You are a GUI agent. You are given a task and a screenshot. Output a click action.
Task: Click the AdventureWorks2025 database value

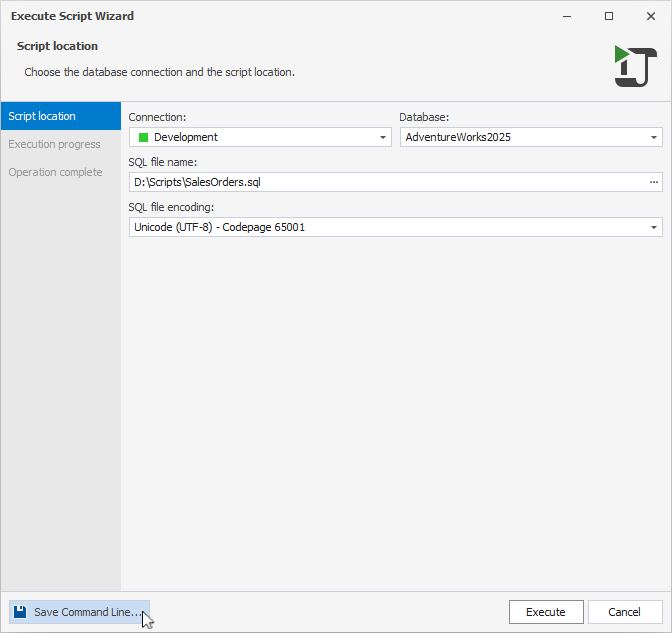[x=458, y=137]
